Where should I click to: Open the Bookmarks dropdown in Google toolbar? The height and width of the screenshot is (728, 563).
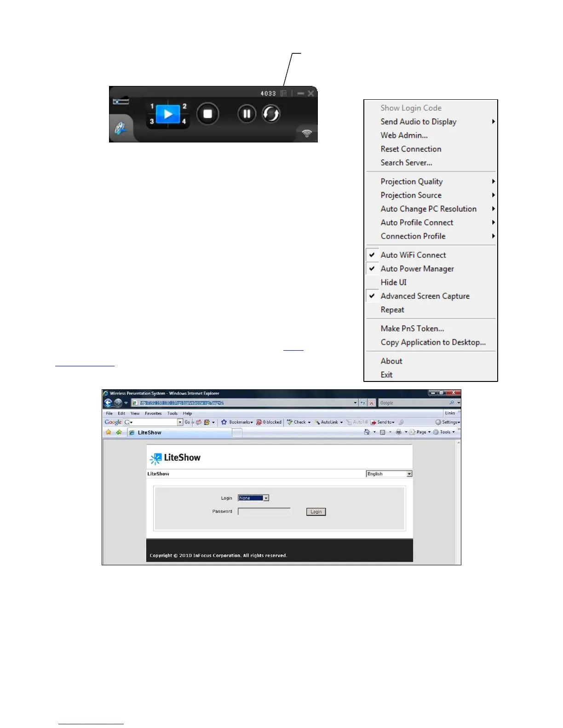pos(237,422)
